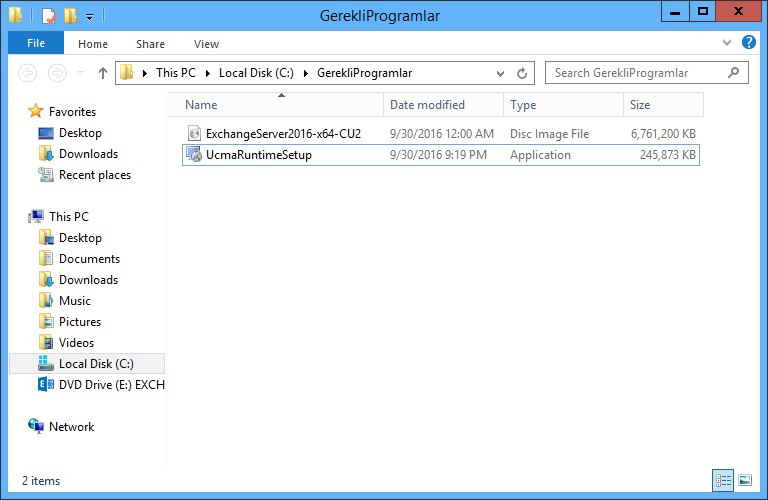Go back with the Back arrow button
Screen dimensions: 768x500
click(27, 73)
